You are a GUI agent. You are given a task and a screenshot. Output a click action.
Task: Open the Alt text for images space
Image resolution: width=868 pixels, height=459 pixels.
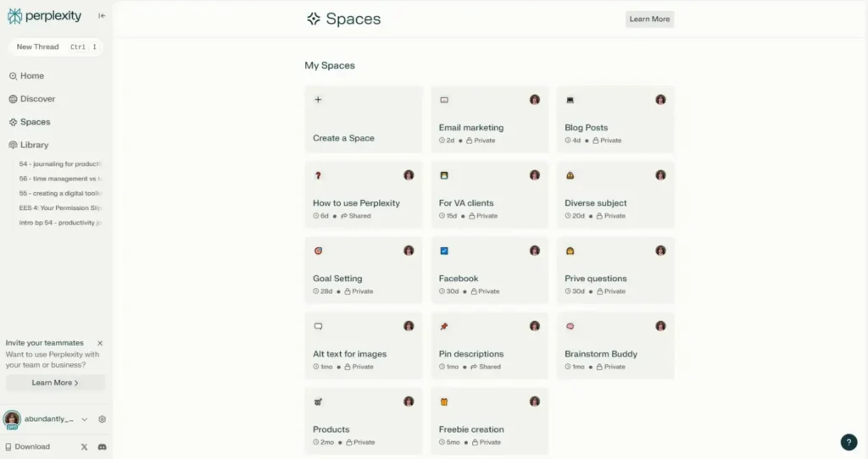pyautogui.click(x=364, y=346)
